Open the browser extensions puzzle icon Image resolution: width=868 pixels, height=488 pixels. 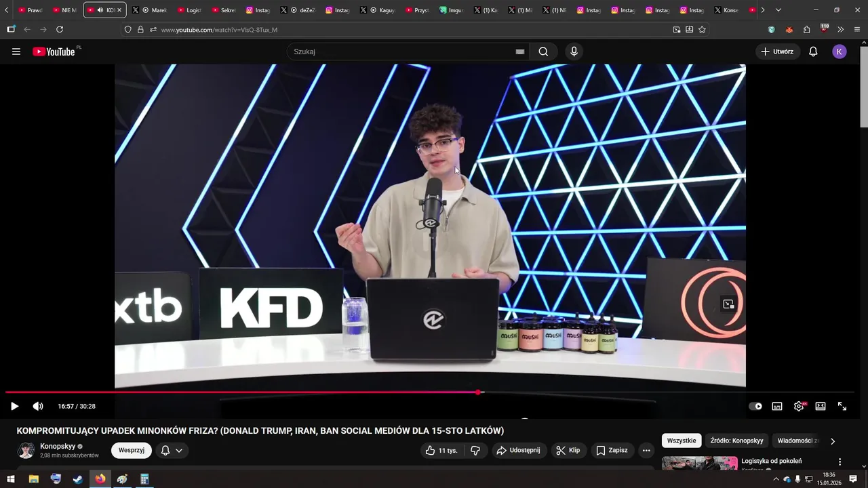tap(806, 29)
